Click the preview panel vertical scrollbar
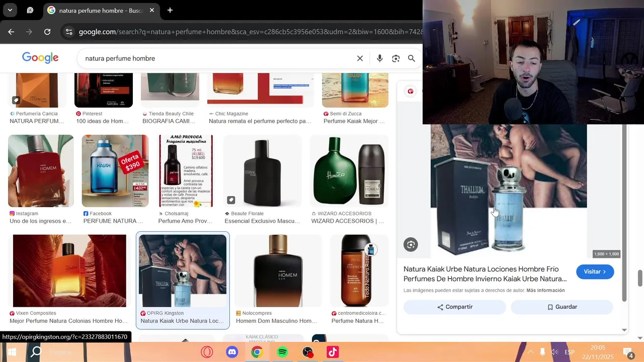This screenshot has width=644, height=362. point(624,214)
